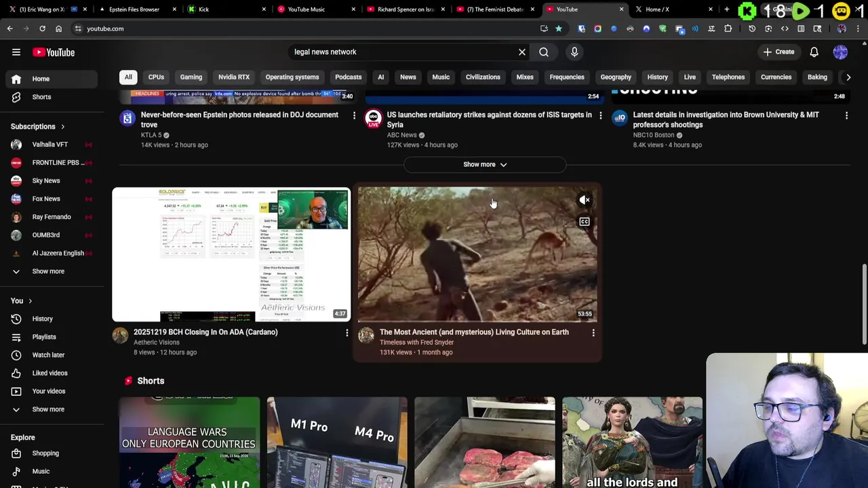
Task: Expand subscriptions list with Show more
Action: coord(52,271)
